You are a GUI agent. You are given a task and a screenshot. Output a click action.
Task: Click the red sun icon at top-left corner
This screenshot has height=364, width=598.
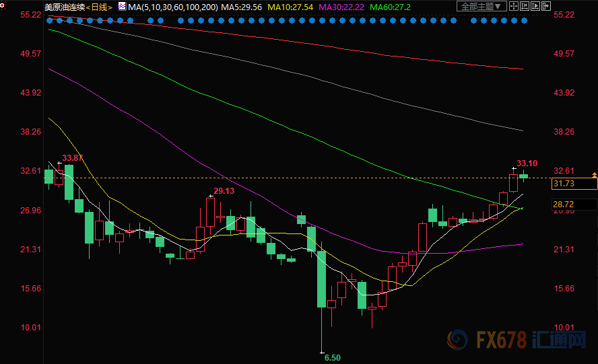point(3,3)
